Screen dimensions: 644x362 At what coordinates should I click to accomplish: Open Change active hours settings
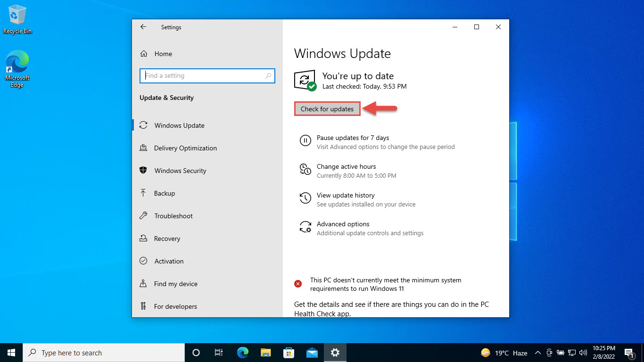click(346, 166)
